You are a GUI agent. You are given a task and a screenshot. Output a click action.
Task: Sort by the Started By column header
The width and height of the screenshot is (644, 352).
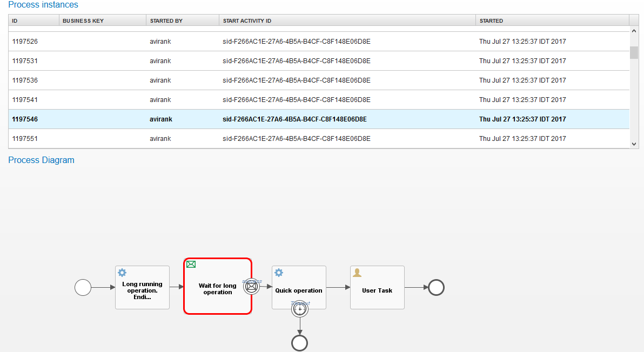click(x=183, y=21)
